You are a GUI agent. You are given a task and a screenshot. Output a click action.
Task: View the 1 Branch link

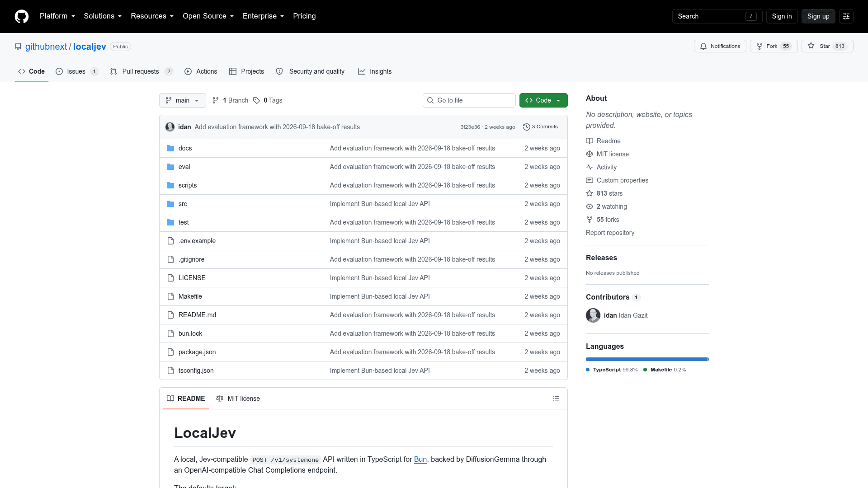[x=230, y=100]
